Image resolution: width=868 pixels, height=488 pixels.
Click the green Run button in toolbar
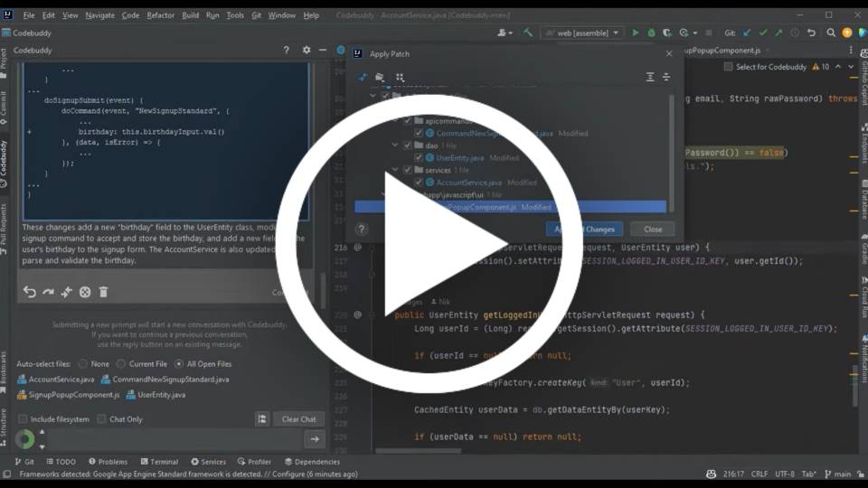pyautogui.click(x=636, y=33)
